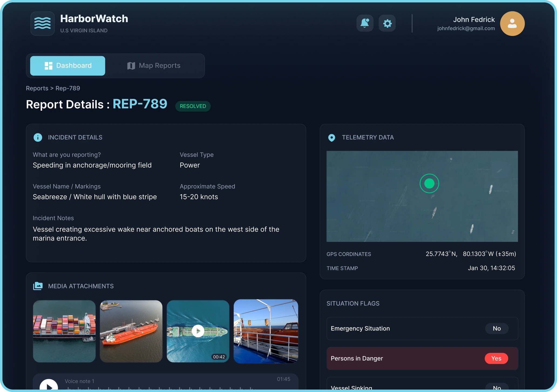Click the GPS coordinates value 25.7743°N
557x392 pixels.
tap(442, 254)
